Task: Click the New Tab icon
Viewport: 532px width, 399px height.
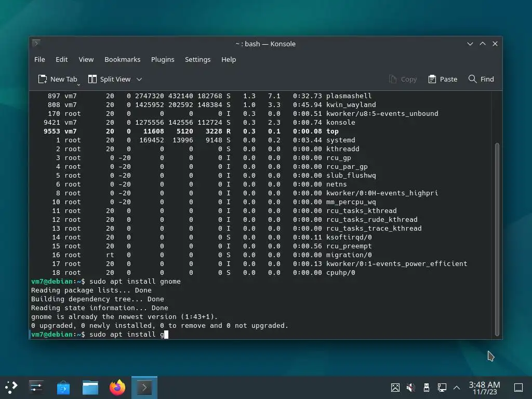Action: (x=43, y=79)
